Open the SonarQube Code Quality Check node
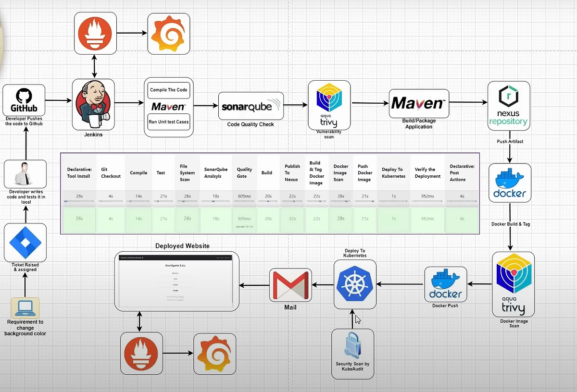Screen dimensions: 577x392 coord(251,107)
